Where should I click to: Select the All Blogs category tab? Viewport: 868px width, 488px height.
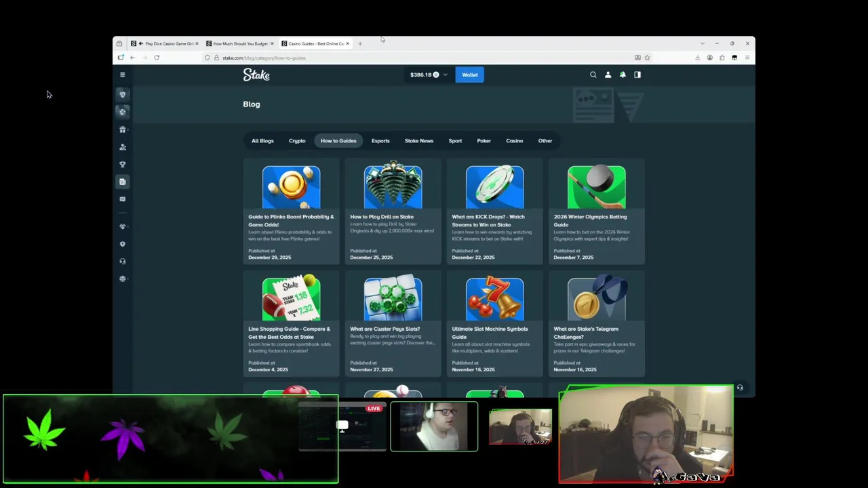262,141
